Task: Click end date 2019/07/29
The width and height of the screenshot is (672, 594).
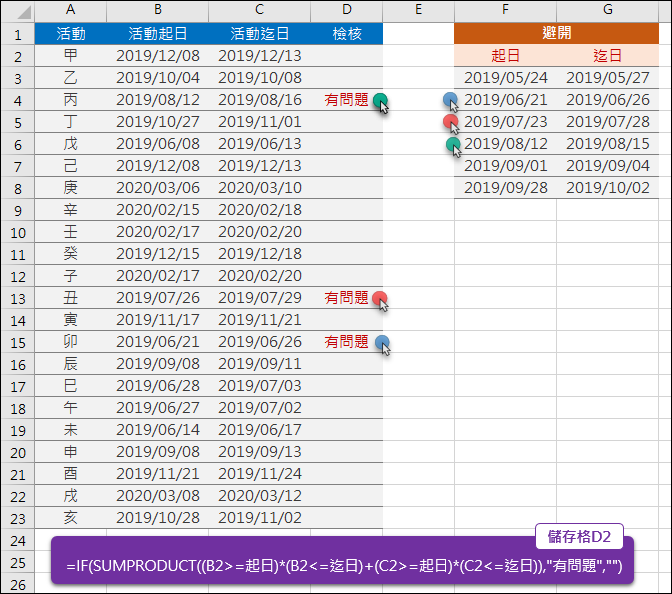Action: [259, 298]
